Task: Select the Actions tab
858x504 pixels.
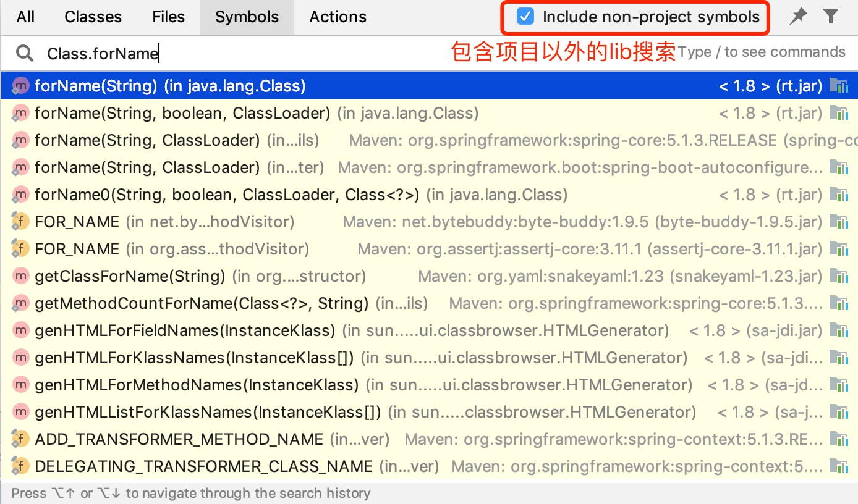Action: pyautogui.click(x=338, y=17)
